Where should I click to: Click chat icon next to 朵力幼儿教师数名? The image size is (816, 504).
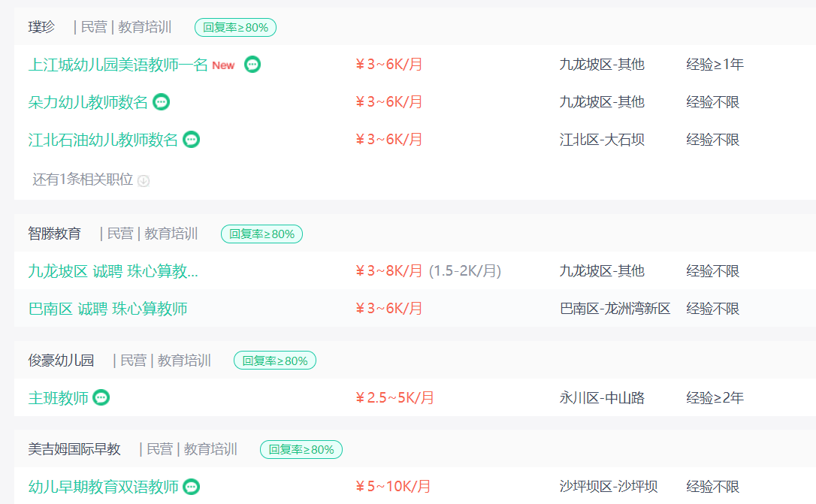click(x=161, y=102)
